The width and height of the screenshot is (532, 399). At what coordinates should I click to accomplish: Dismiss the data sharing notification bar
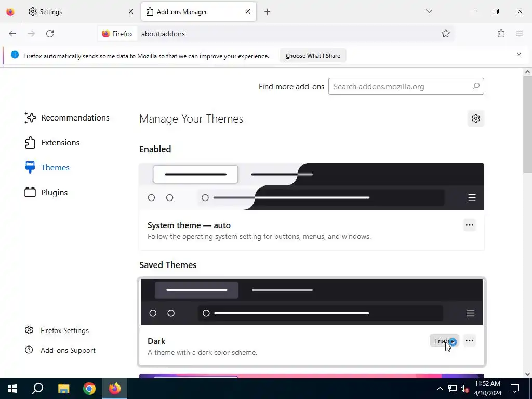(519, 55)
